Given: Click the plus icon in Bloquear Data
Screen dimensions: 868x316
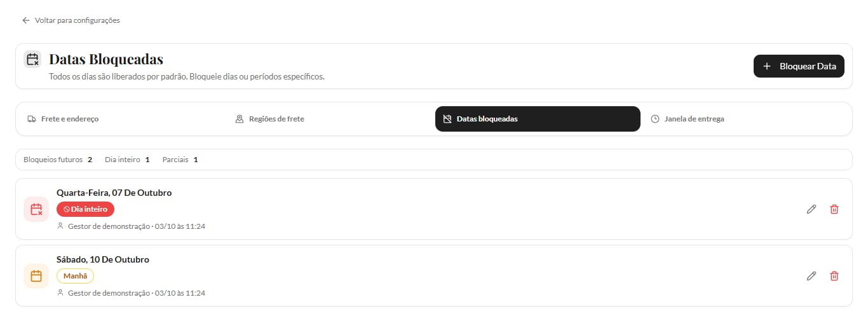Looking at the screenshot, I should [767, 66].
